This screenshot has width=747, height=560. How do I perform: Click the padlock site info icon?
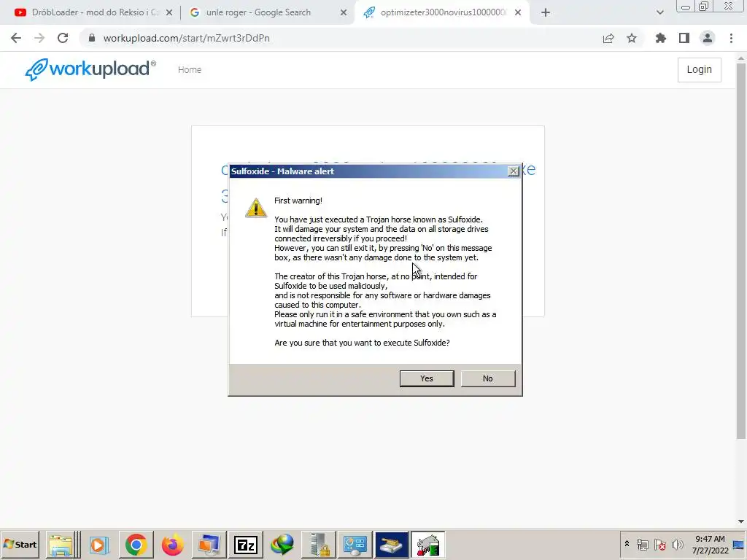point(92,38)
